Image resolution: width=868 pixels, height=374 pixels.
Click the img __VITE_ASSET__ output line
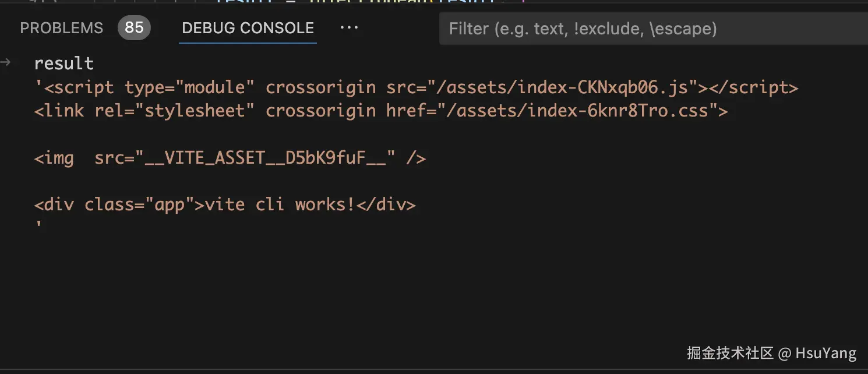230,158
